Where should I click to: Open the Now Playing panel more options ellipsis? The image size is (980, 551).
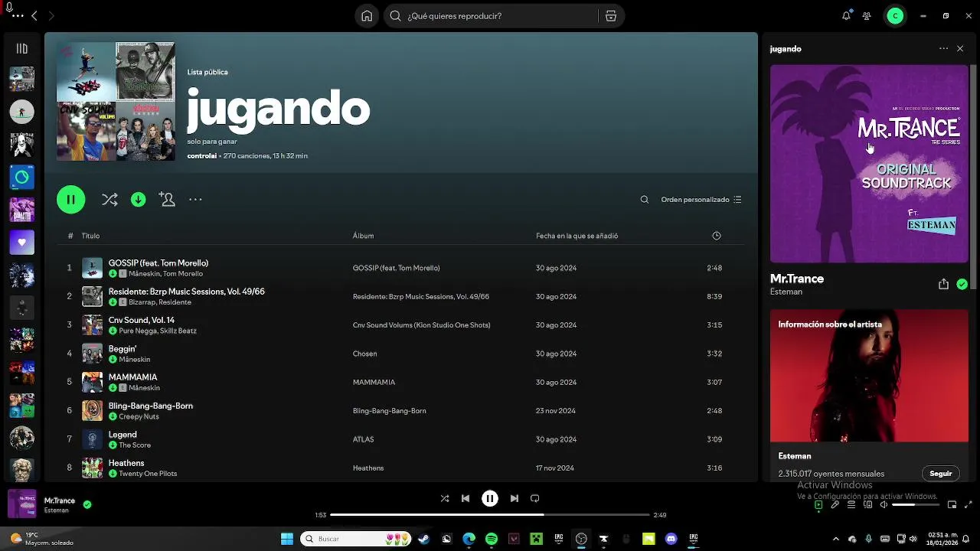(x=943, y=49)
